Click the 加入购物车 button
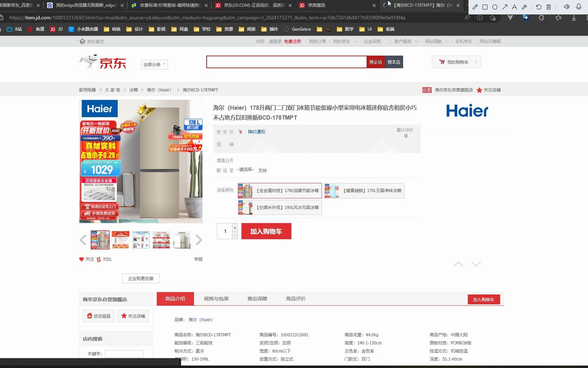This screenshot has height=368, width=588. 266,231
